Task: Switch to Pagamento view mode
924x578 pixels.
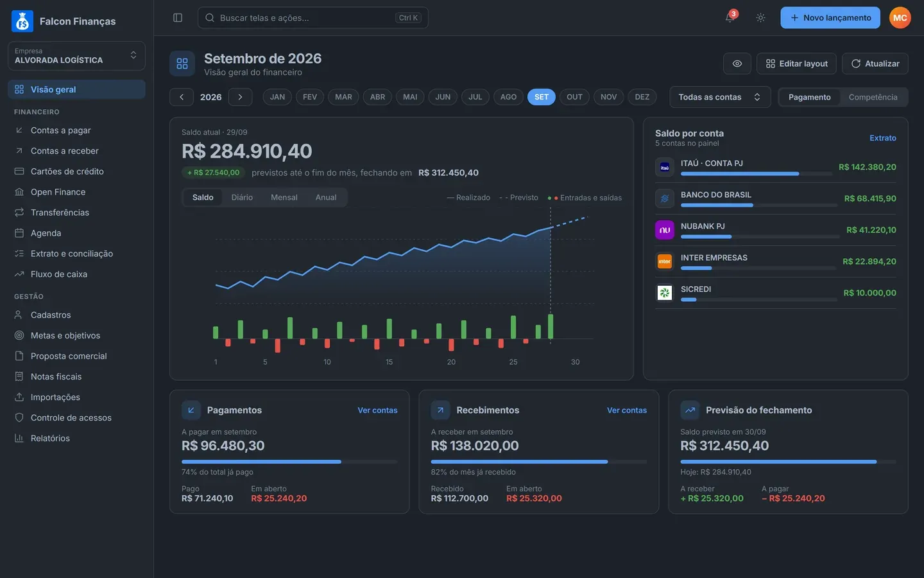Action: point(809,97)
